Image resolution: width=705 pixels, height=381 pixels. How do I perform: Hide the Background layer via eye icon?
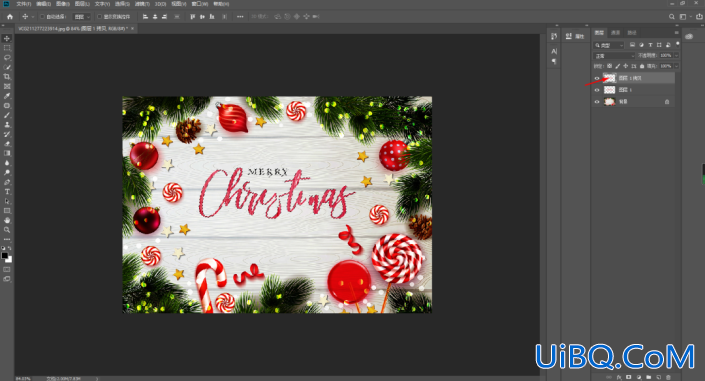(x=597, y=102)
